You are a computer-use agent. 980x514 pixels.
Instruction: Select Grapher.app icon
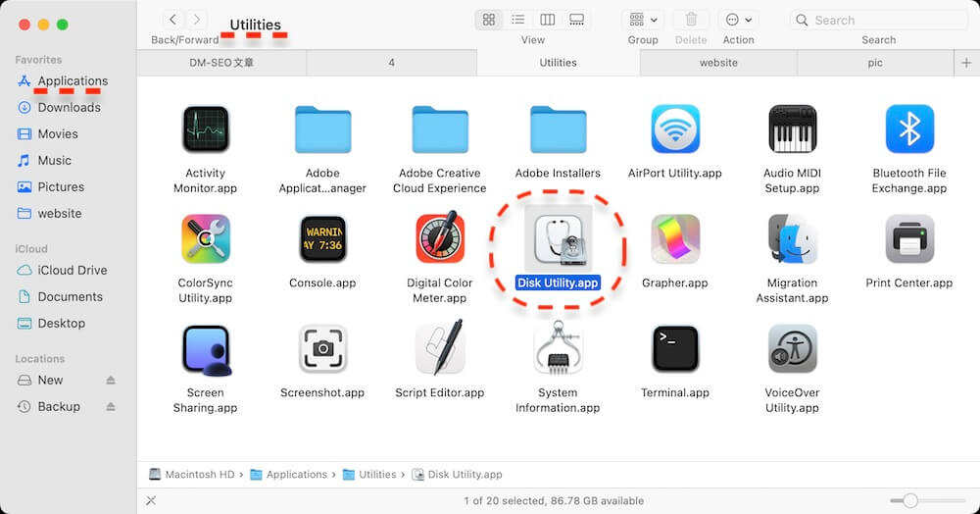(x=675, y=239)
